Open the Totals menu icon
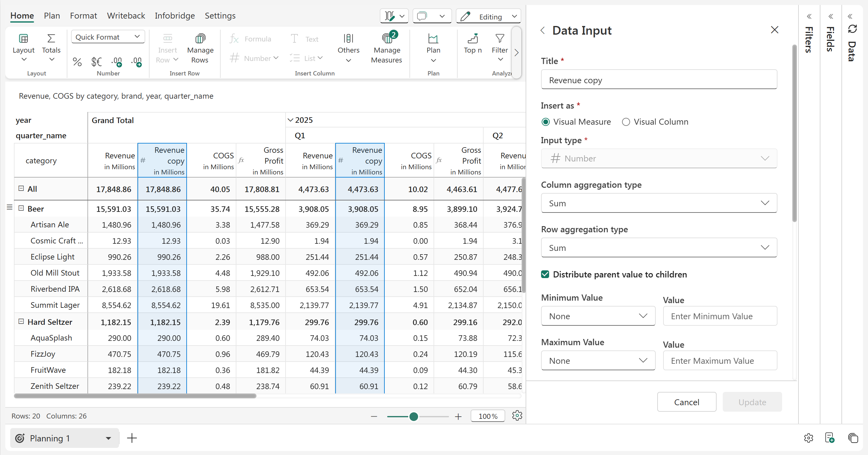 51,39
